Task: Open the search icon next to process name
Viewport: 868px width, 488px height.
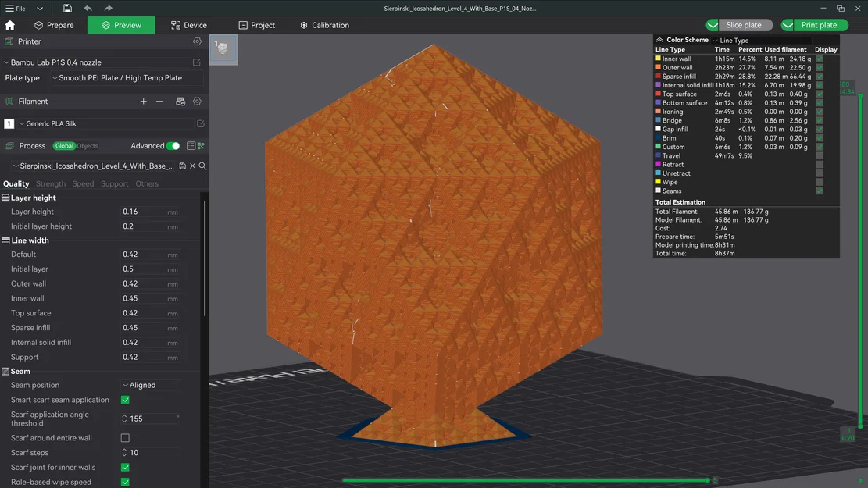Action: (202, 166)
